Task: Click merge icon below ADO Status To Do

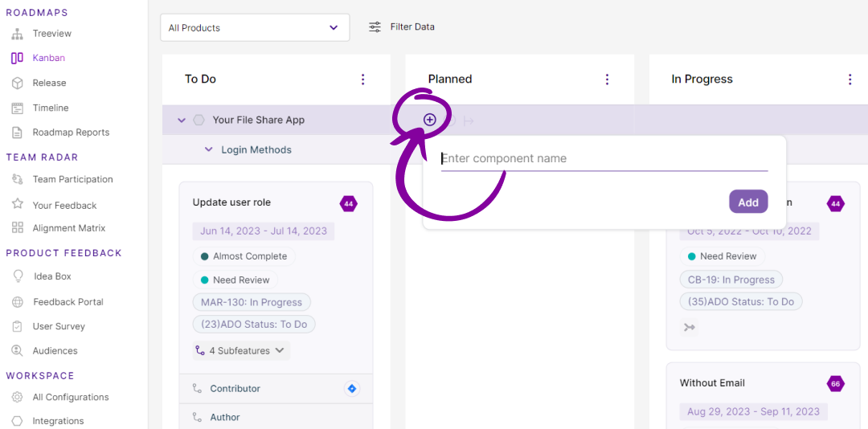Action: click(689, 327)
